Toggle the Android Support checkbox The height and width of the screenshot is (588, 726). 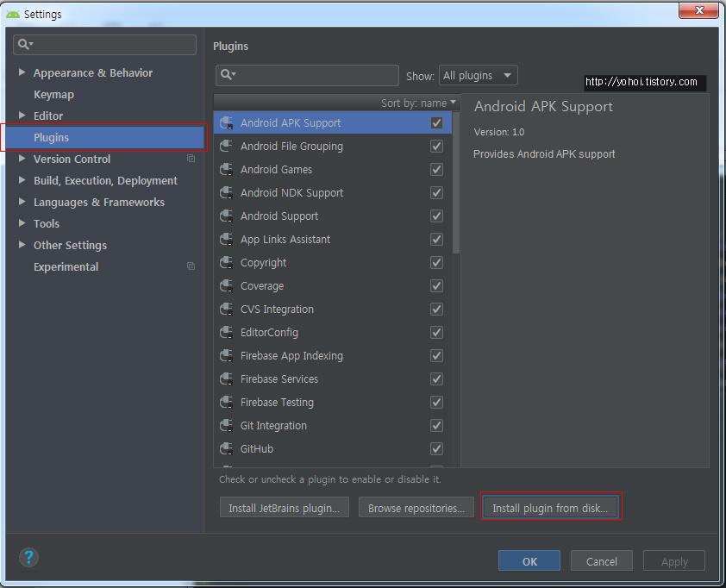(436, 216)
